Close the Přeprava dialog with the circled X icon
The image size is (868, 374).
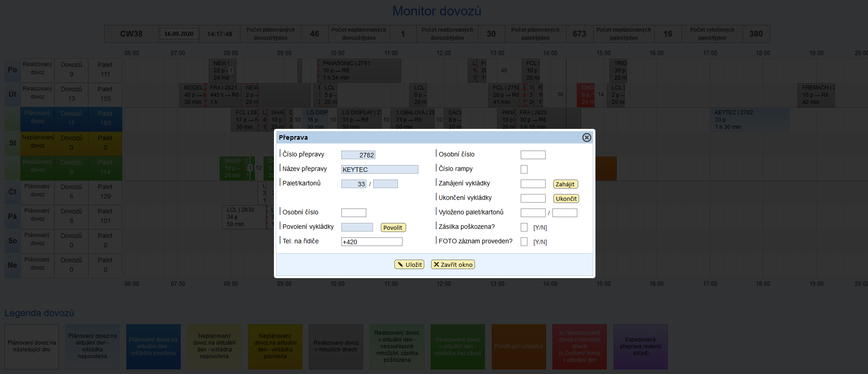click(586, 137)
